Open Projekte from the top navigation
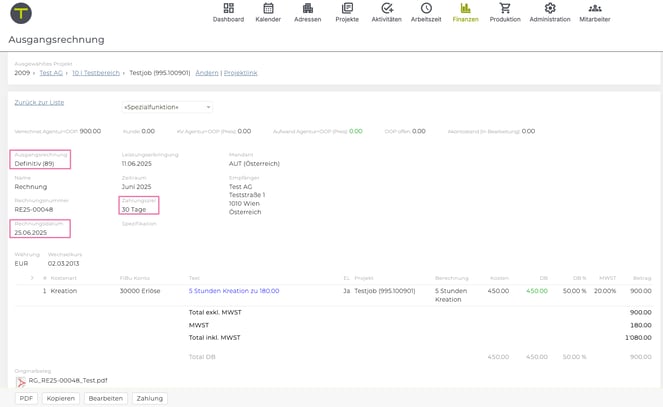This screenshot has width=663, height=407. pyautogui.click(x=347, y=8)
